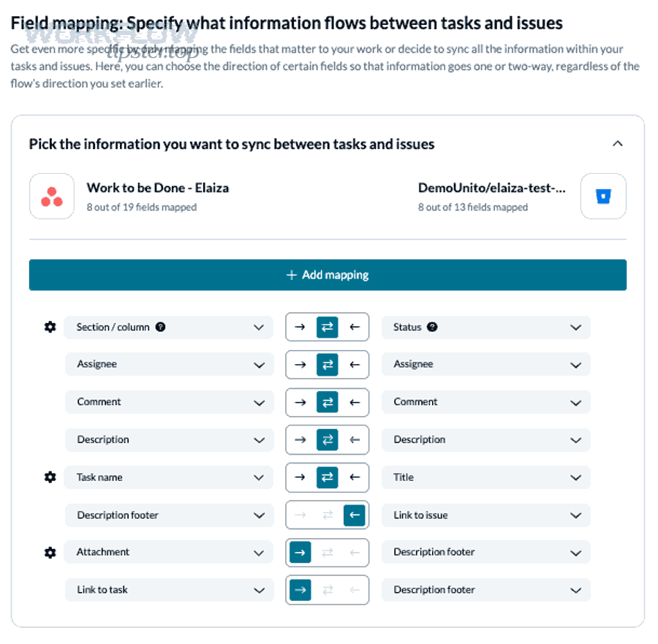
Task: Open settings gear for Section / column row
Action: [50, 327]
